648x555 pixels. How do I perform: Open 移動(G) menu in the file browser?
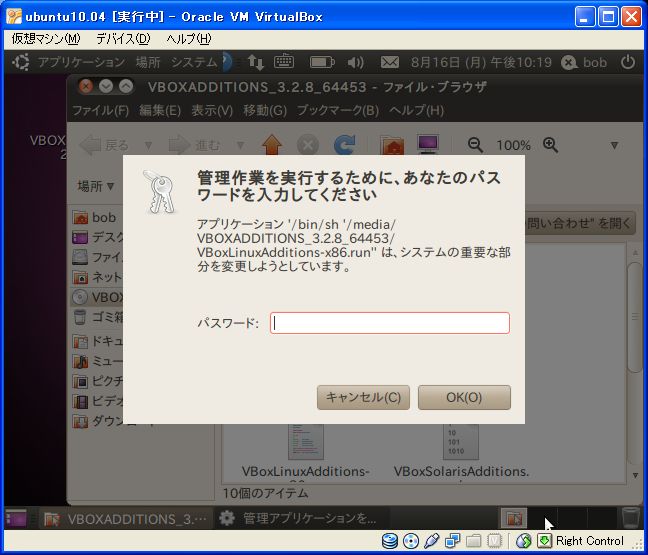pyautogui.click(x=264, y=110)
